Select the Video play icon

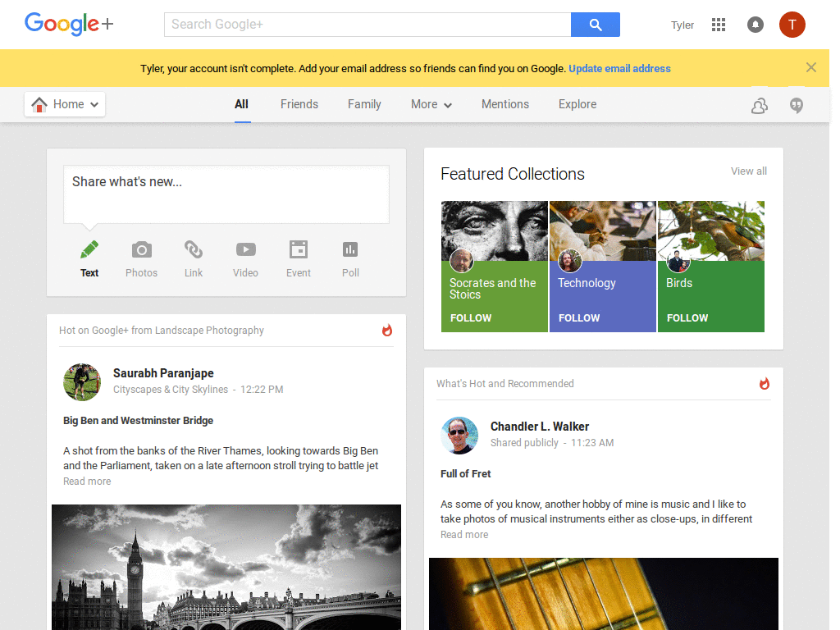246,249
